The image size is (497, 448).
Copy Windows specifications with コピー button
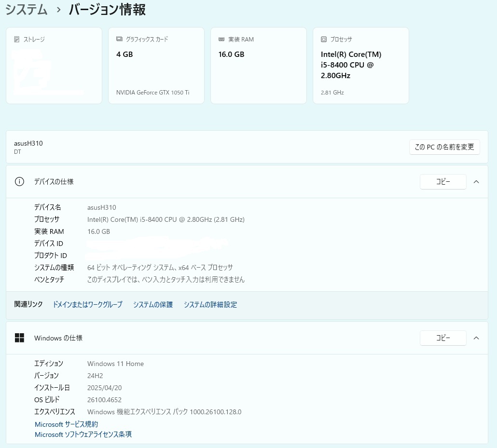point(443,338)
